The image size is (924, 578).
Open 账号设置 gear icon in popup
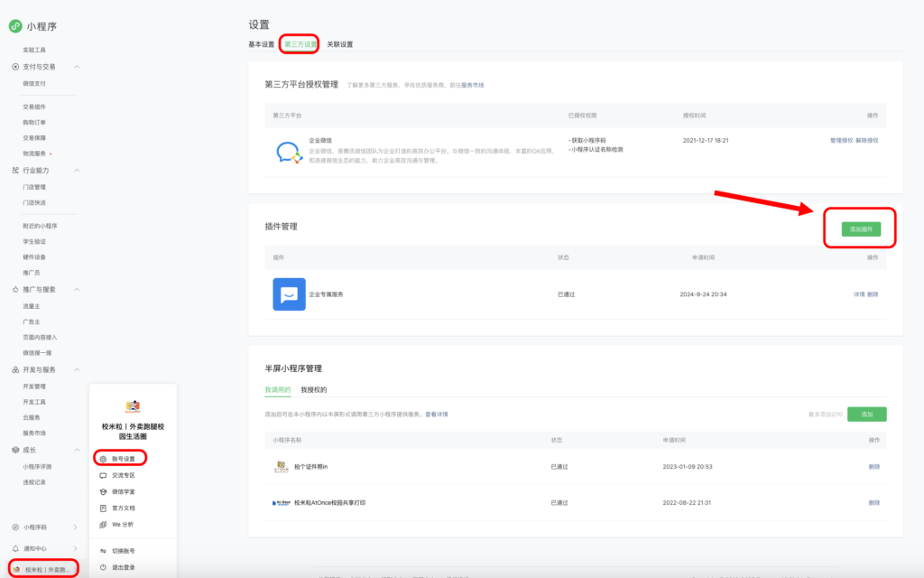(103, 459)
